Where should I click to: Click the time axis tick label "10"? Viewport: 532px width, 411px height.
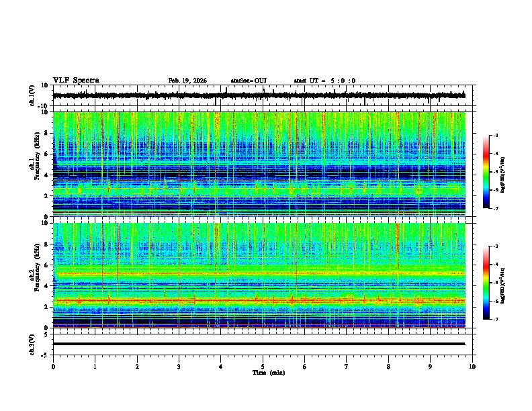point(472,367)
